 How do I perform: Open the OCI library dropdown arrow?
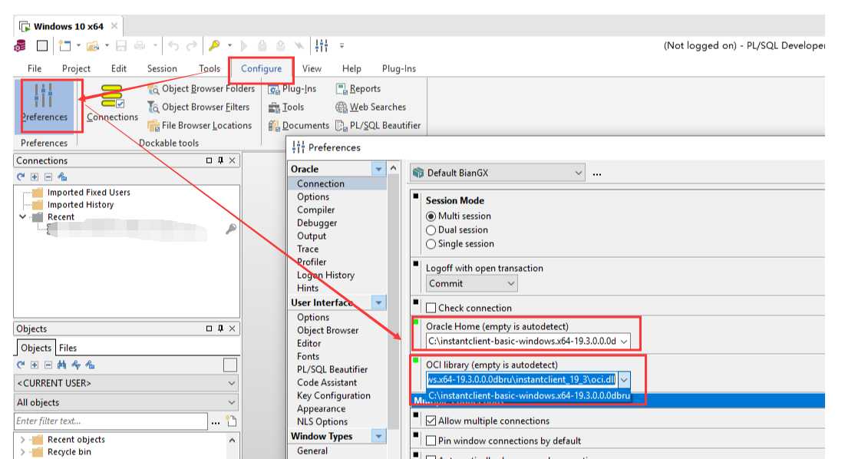tap(624, 380)
